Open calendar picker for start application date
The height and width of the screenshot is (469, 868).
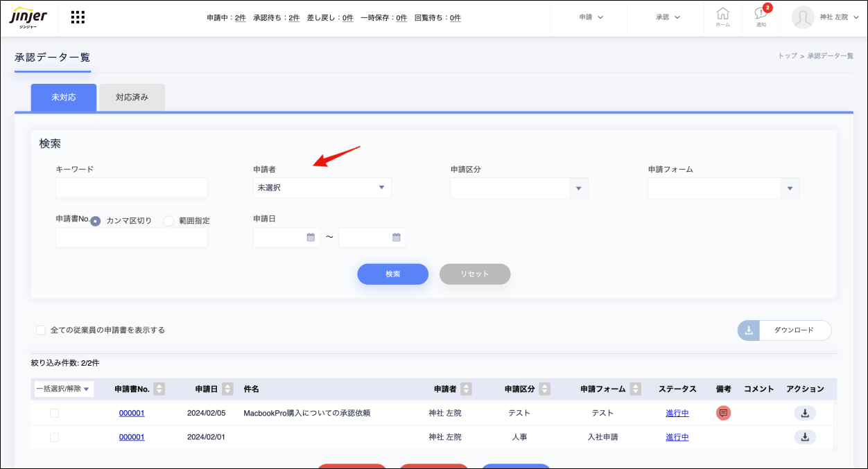[x=311, y=237]
